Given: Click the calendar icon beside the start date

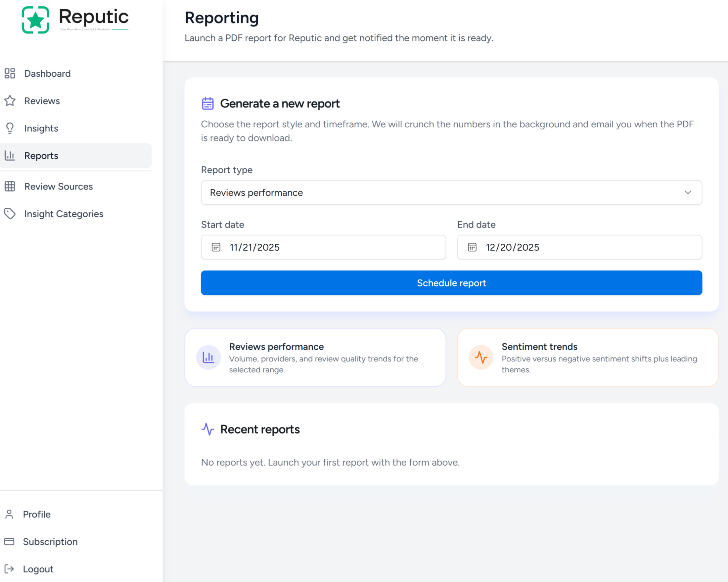Looking at the screenshot, I should click(x=215, y=247).
